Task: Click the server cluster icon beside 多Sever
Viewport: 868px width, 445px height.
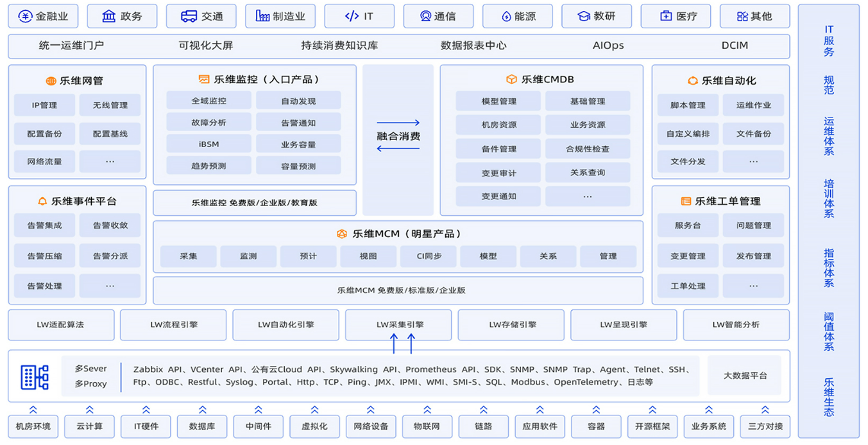Action: (34, 376)
